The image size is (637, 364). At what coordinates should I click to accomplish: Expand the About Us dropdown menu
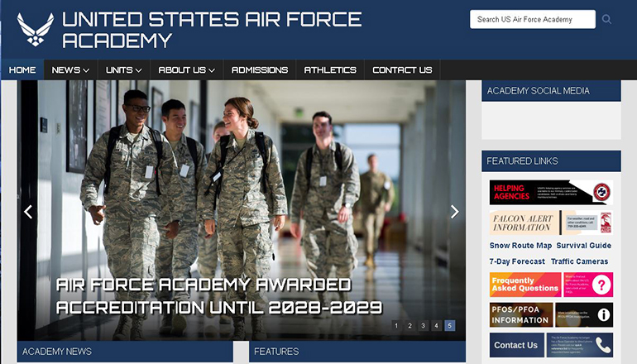tap(187, 69)
